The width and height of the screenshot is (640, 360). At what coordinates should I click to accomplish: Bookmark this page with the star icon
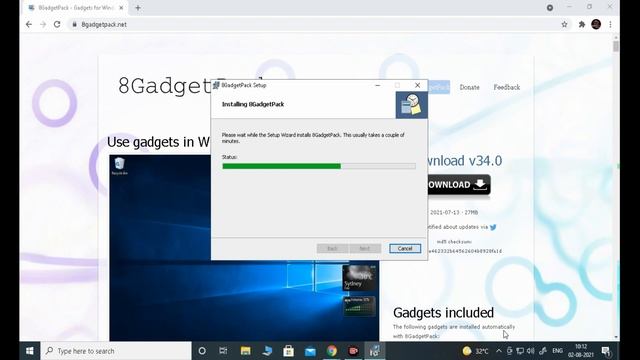pos(564,24)
